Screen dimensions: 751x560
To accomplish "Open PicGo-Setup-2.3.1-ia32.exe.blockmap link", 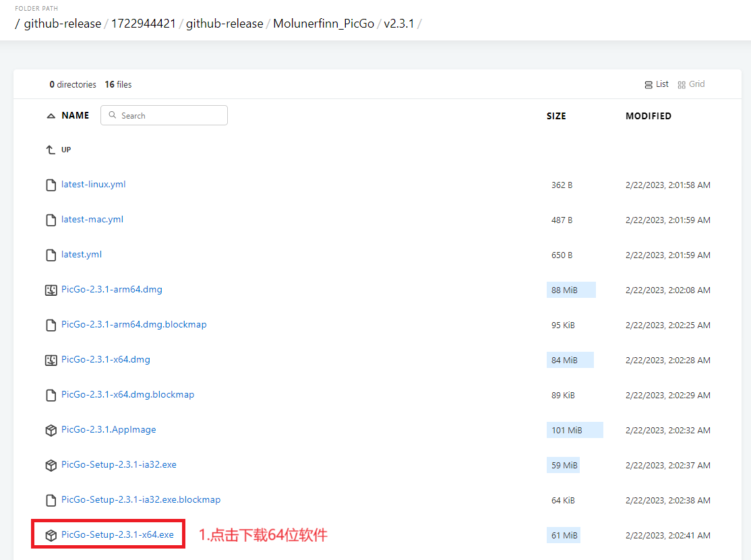I will [x=141, y=499].
